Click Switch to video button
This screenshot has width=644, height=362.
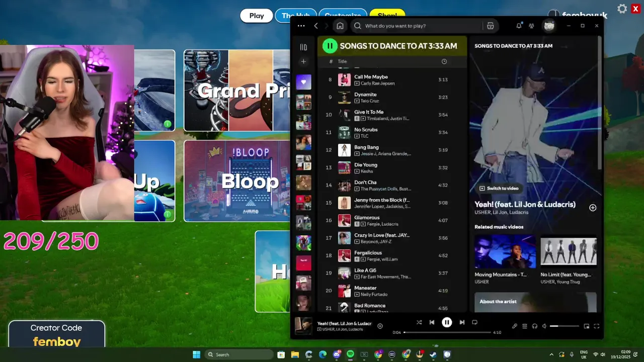(x=499, y=188)
